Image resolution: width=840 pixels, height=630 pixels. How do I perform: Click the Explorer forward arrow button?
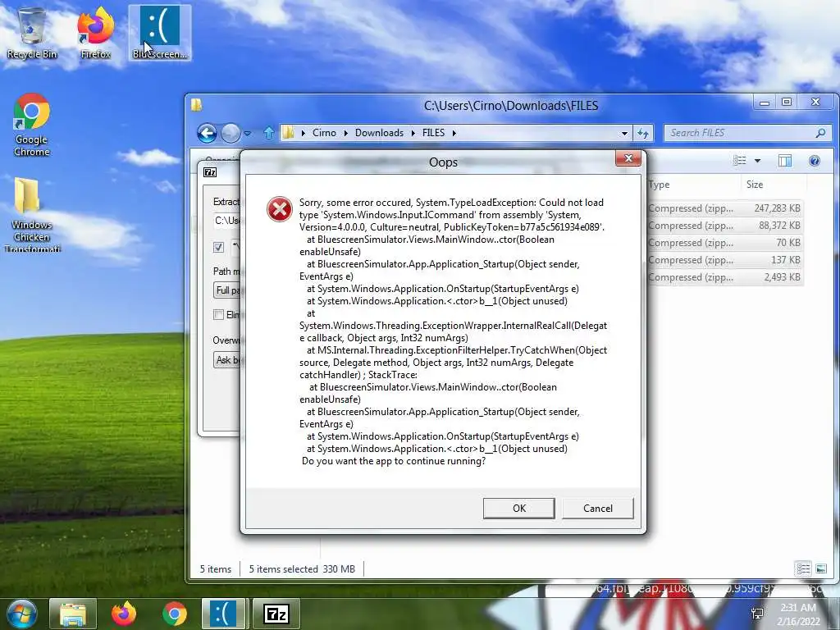pos(231,133)
